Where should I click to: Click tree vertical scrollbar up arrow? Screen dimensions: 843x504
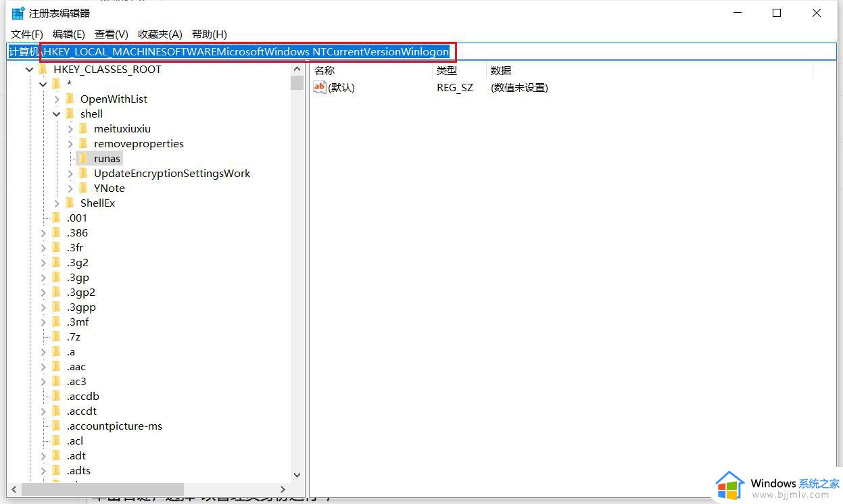point(297,69)
